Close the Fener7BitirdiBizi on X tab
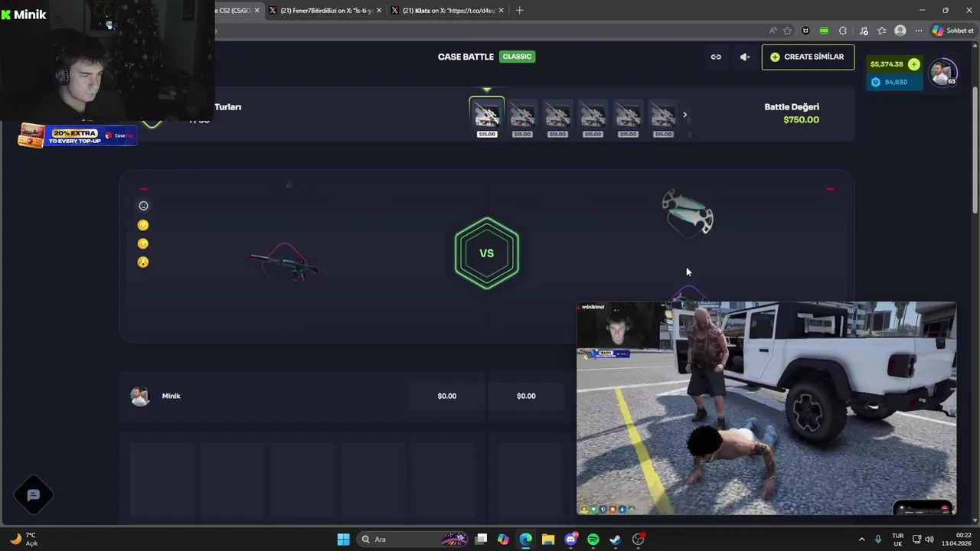Screen dimensions: 980x551 coord(379,11)
